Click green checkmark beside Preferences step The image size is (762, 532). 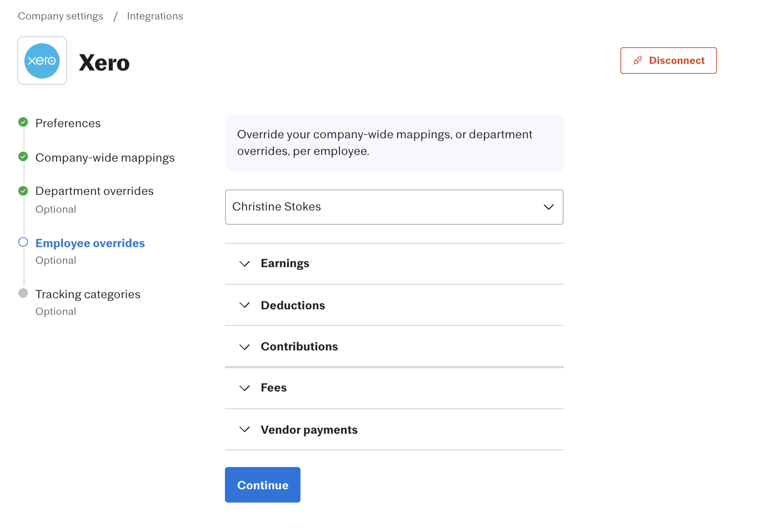tap(23, 122)
